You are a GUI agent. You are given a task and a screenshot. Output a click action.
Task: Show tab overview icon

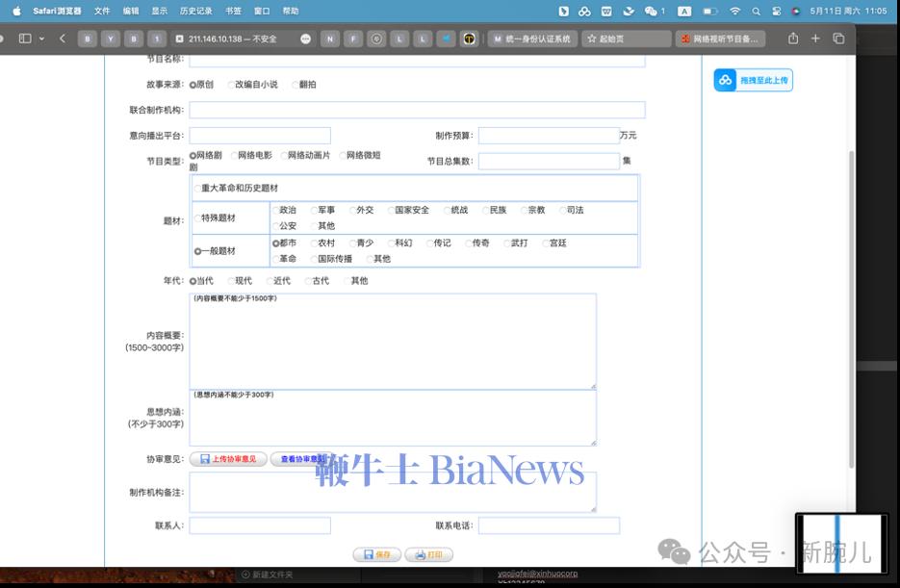coord(838,38)
